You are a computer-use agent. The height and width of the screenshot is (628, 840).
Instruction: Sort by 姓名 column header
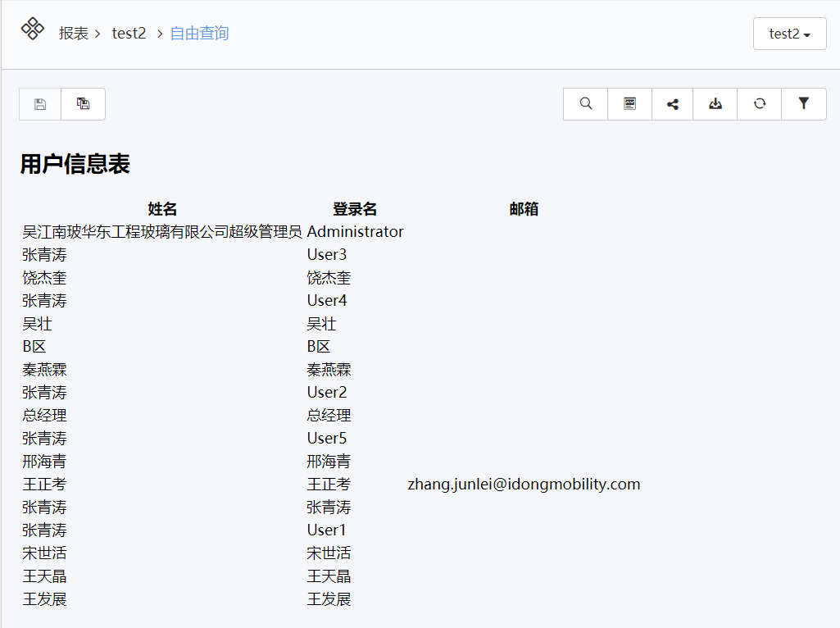click(162, 209)
